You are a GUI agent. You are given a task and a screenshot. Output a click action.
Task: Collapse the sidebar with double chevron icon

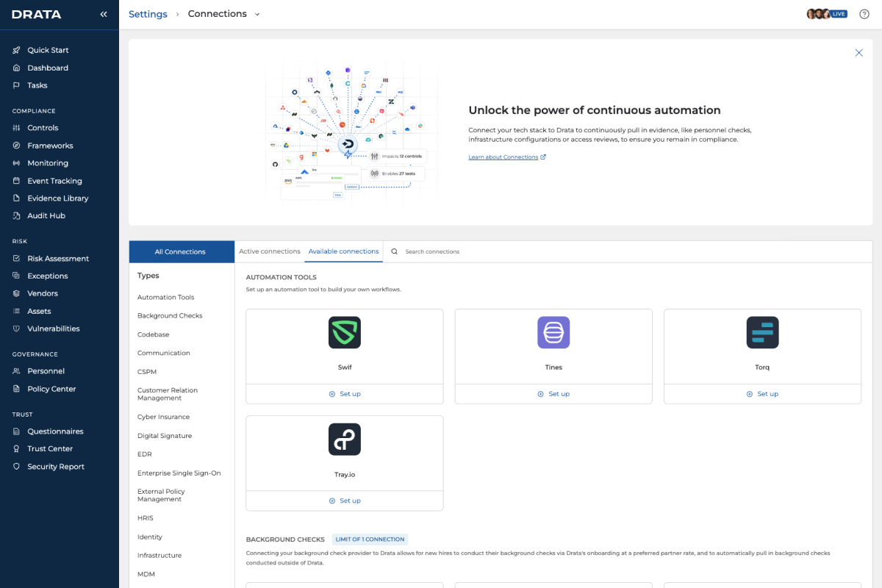point(104,14)
